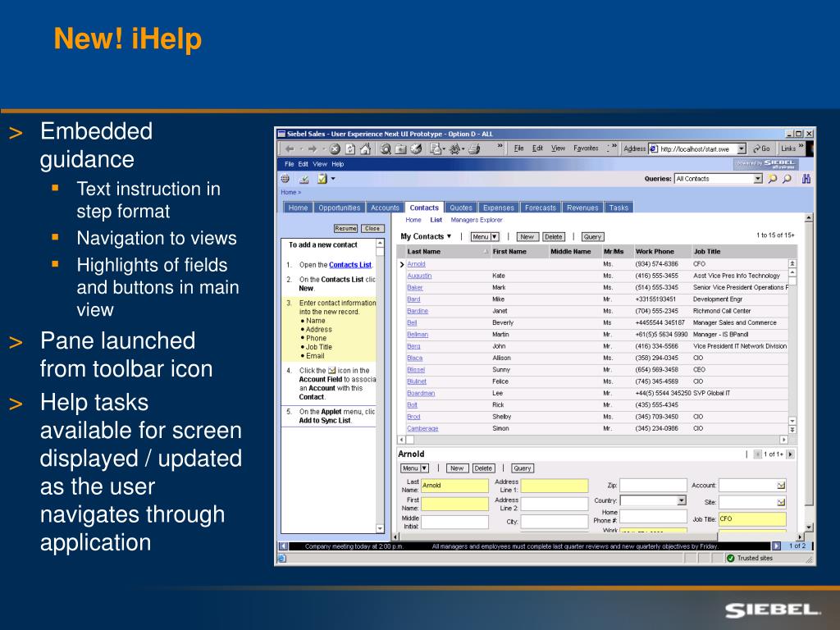Open the Augustin contact link
Viewport: 840px width, 630px height.
[419, 276]
